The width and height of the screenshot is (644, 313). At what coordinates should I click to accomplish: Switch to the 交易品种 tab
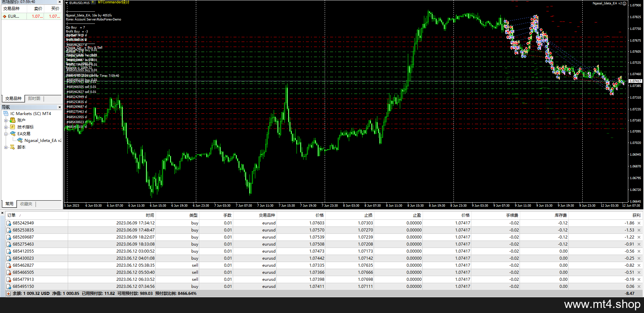click(x=13, y=99)
